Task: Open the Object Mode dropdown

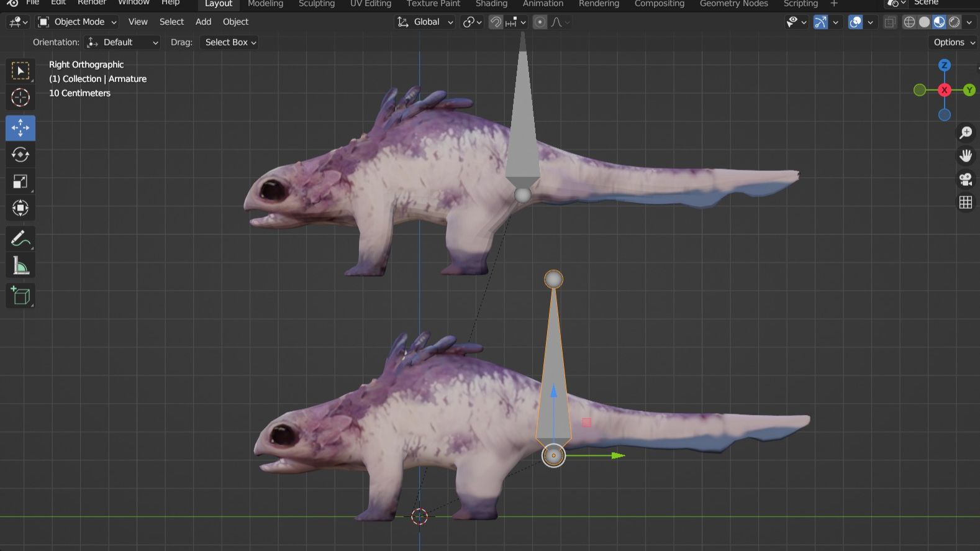Action: pos(77,22)
